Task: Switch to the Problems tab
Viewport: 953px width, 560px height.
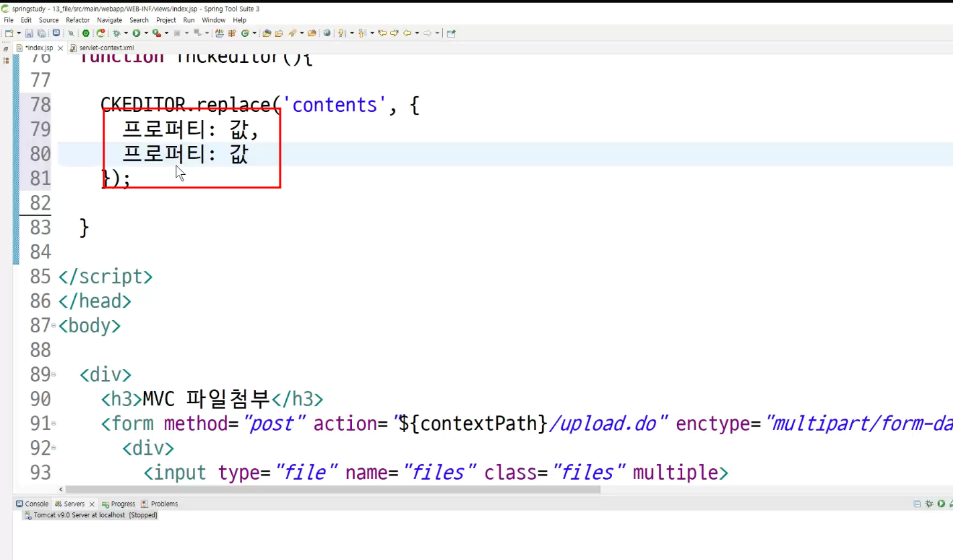Action: tap(160, 504)
